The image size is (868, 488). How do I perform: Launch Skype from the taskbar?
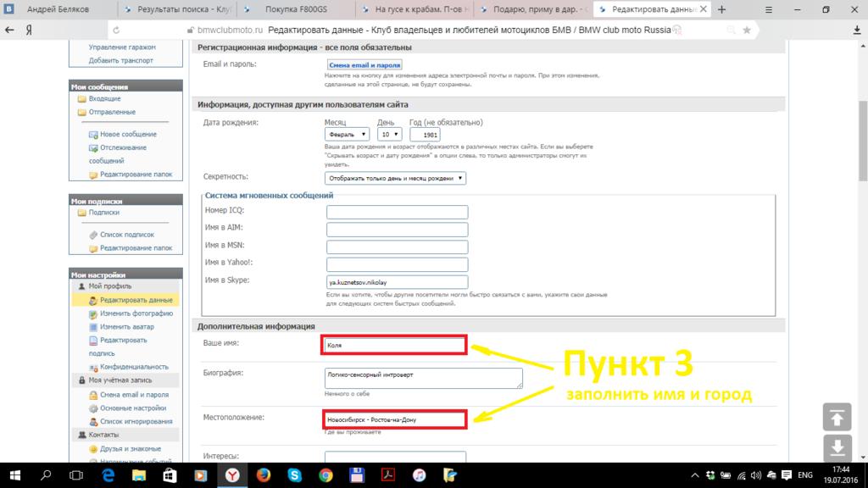point(294,474)
